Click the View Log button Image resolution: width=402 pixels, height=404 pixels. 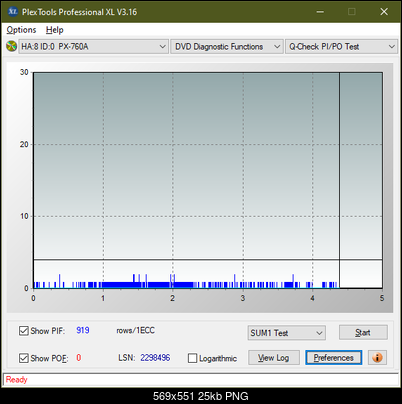click(x=274, y=358)
